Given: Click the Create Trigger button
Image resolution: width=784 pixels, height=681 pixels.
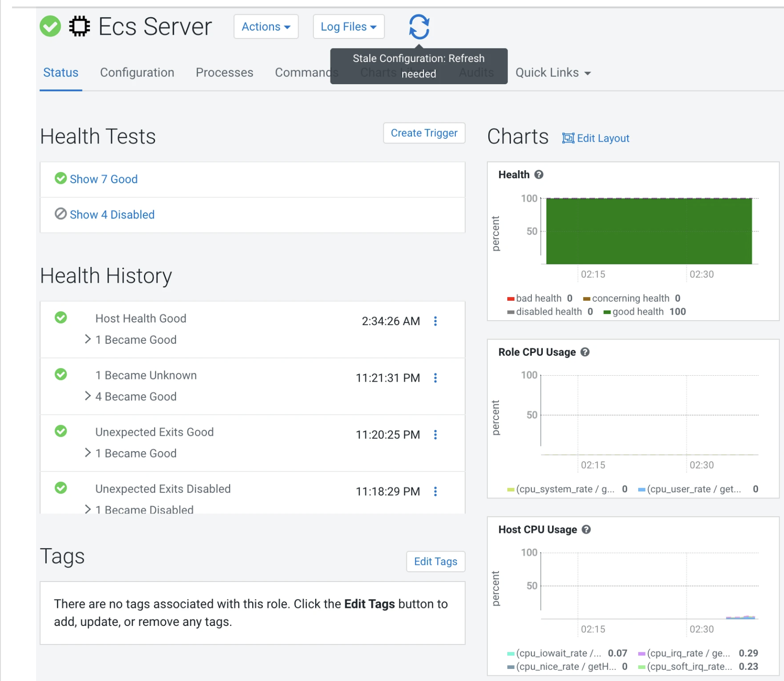Looking at the screenshot, I should pos(424,133).
